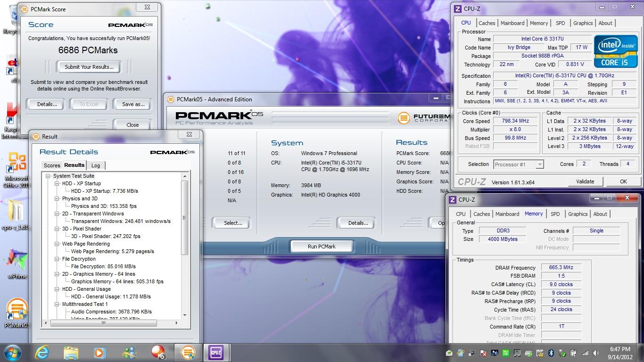Click OK button in CPU-Z
Screen dimensions: 644x362
tap(623, 181)
